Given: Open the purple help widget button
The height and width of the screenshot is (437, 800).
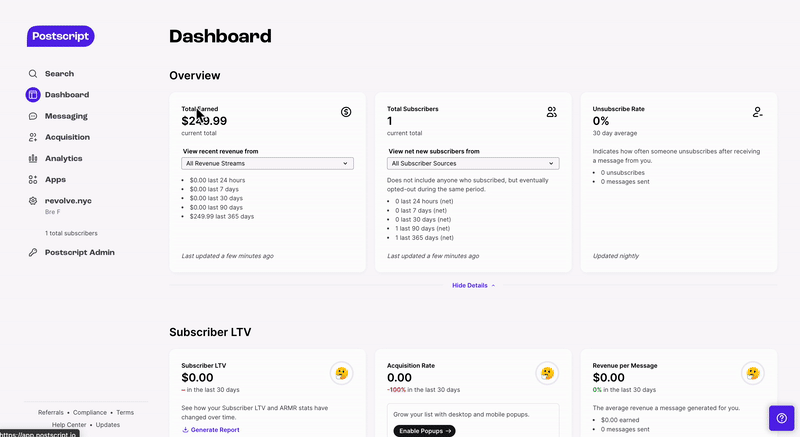Looking at the screenshot, I should (781, 418).
